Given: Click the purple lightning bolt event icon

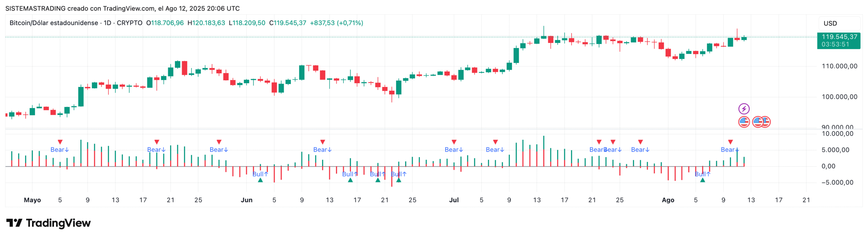Looking at the screenshot, I should [744, 109].
